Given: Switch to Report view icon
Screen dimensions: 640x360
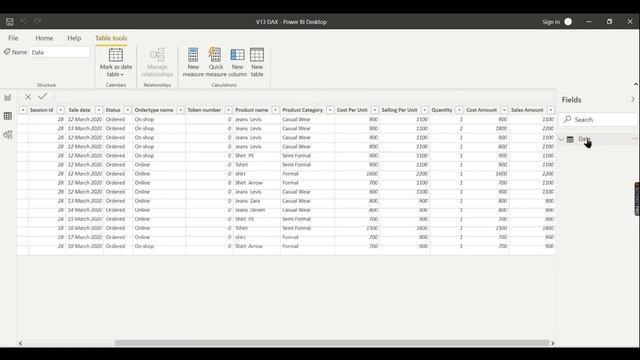Looking at the screenshot, I should (8, 98).
